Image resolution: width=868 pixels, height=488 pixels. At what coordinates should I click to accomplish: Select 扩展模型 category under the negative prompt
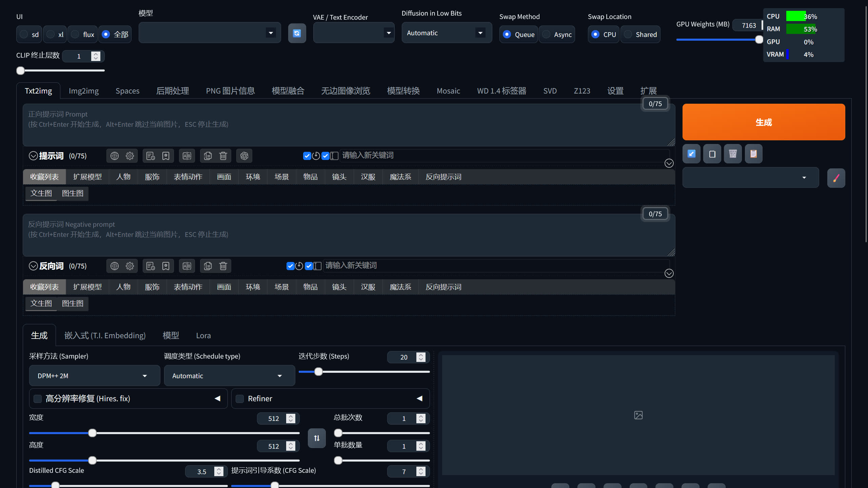[87, 287]
